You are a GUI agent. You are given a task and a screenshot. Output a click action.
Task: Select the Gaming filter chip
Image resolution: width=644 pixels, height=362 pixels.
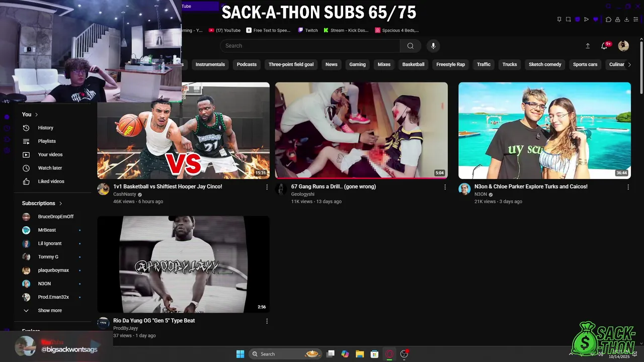[x=358, y=64]
